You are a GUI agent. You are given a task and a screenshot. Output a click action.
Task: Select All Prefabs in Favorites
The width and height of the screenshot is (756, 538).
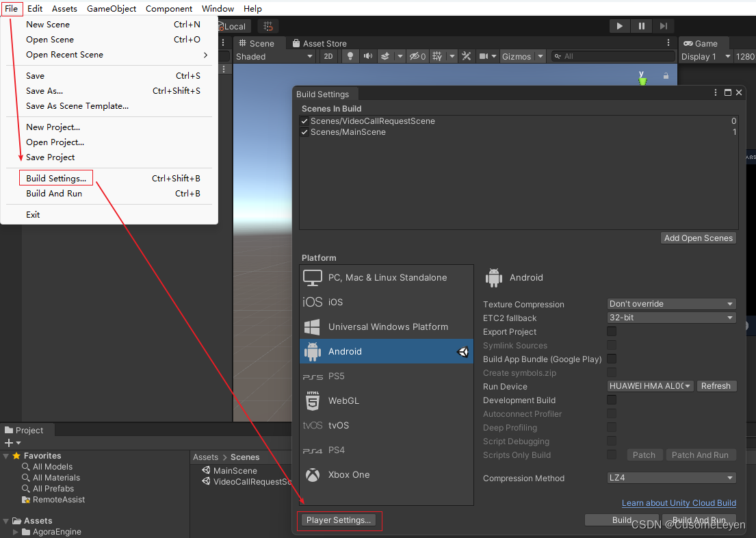(x=53, y=489)
